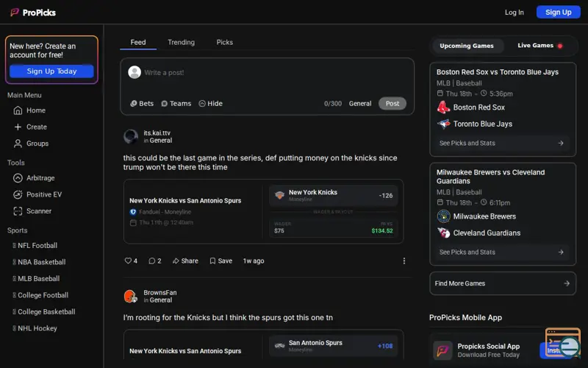The width and height of the screenshot is (588, 368).
Task: Open BrownsFan profile avatar
Action: (x=131, y=297)
